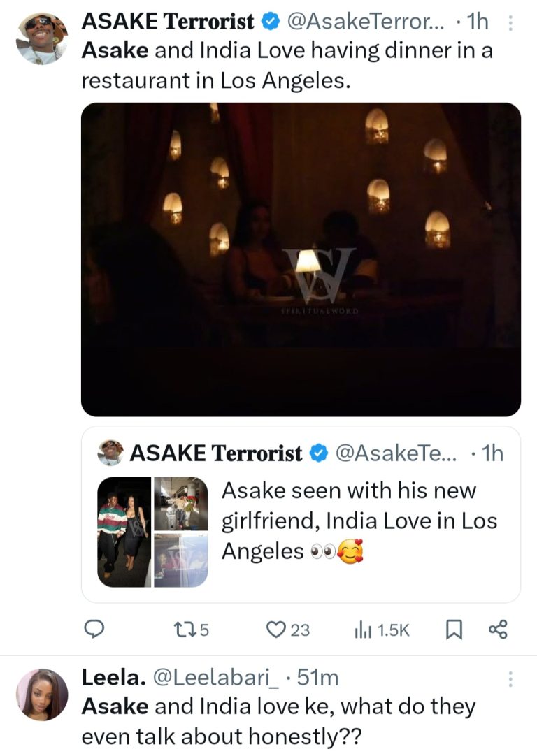The image size is (537, 756).
Task: View analytics for the 1.5K views tweet
Action: [x=362, y=630]
